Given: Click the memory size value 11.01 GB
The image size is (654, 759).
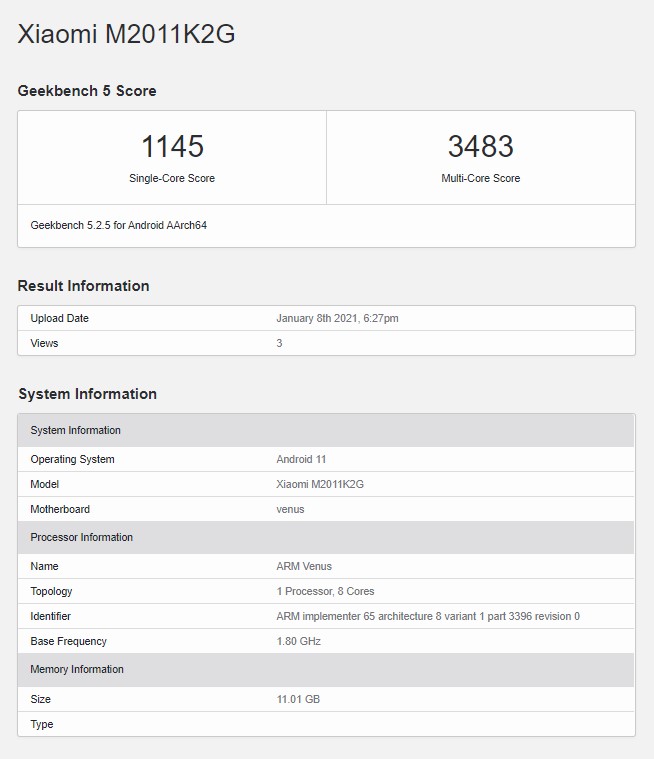Looking at the screenshot, I should click(x=298, y=699).
